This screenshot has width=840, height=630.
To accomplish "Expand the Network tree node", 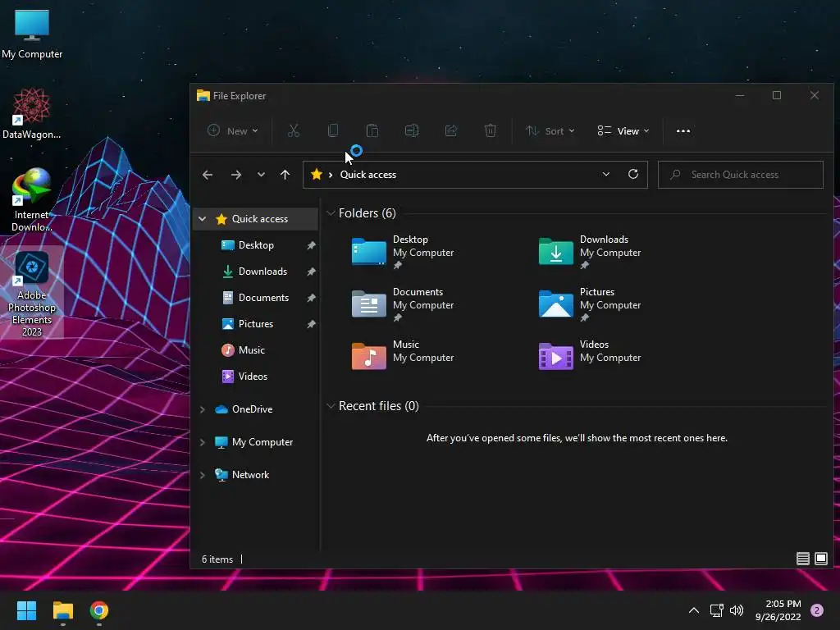I will [x=203, y=475].
